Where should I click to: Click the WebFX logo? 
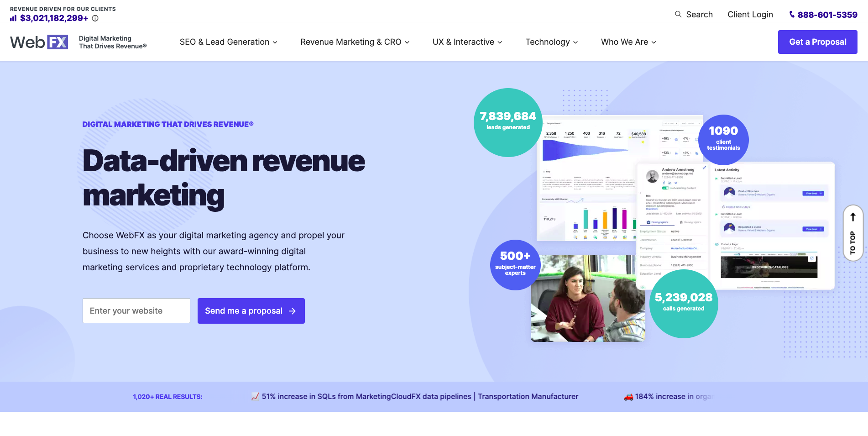pos(39,42)
